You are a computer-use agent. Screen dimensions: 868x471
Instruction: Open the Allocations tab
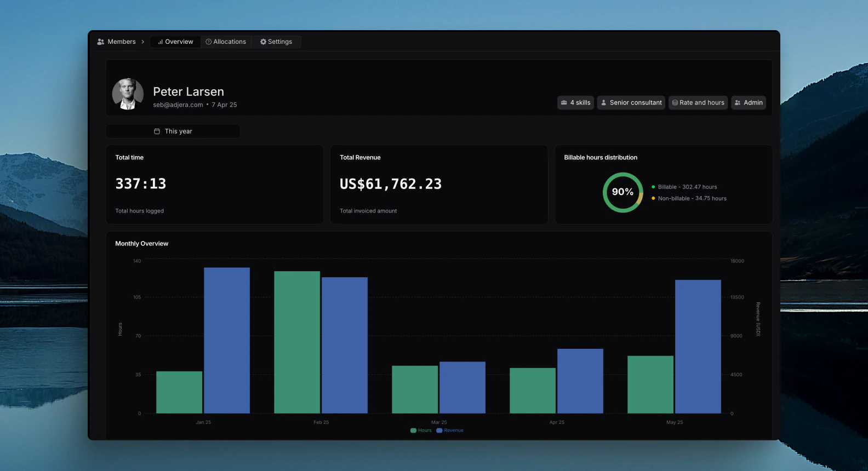[226, 42]
